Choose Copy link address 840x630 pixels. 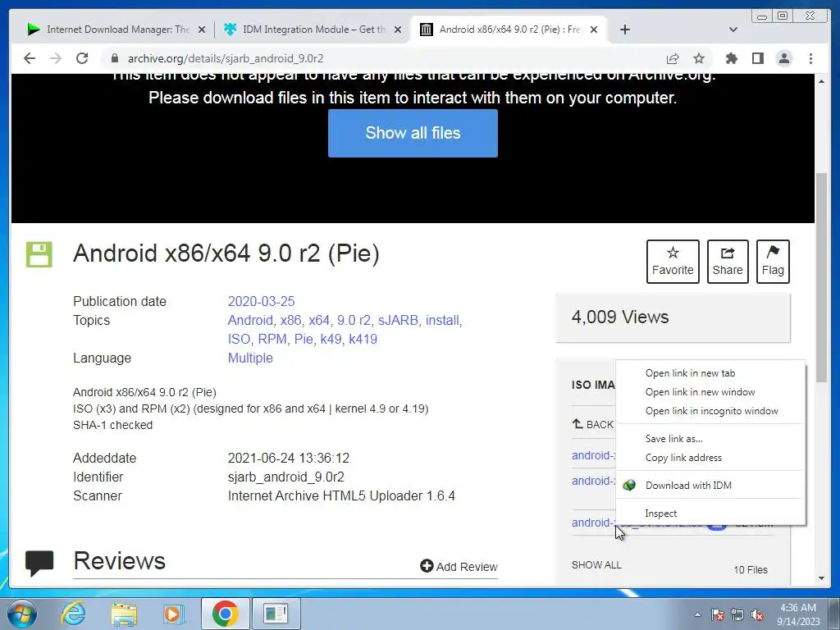(x=710, y=458)
